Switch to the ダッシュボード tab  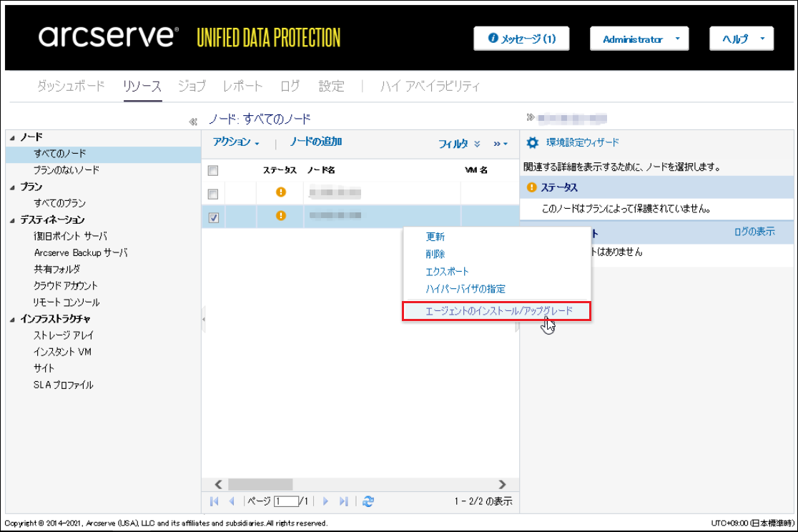(71, 86)
